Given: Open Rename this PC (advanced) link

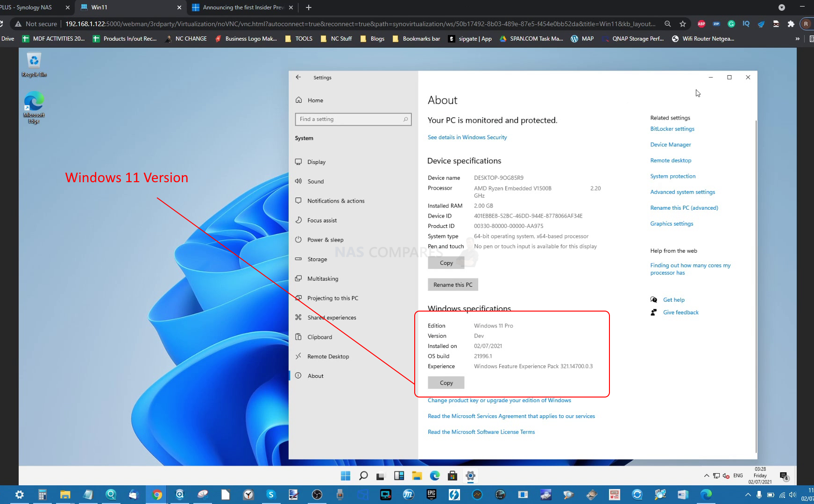Looking at the screenshot, I should [684, 208].
